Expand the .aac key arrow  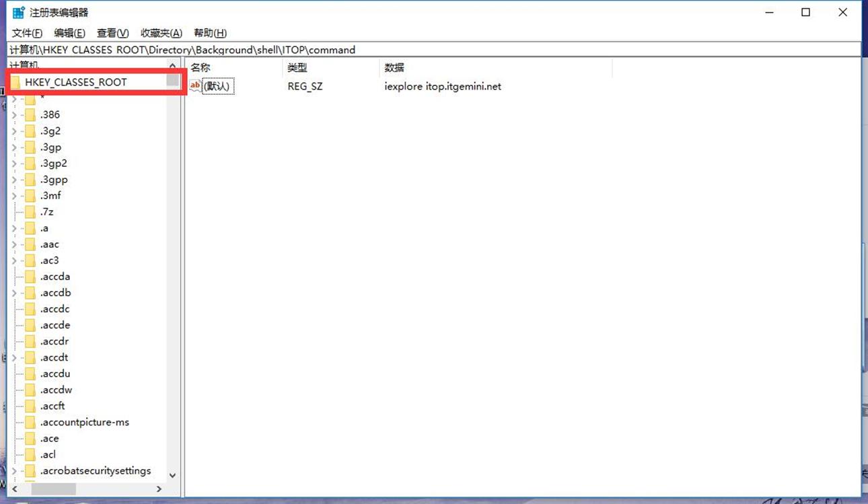coord(15,244)
